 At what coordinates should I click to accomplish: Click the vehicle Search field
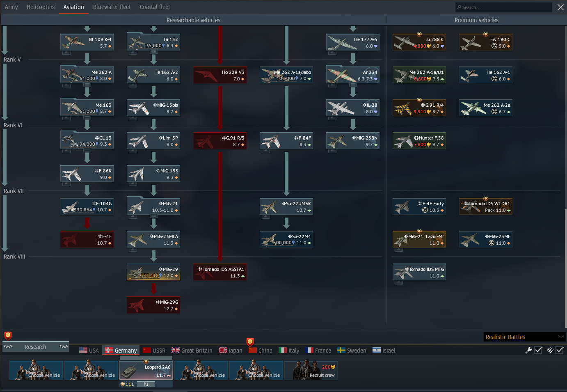(x=504, y=7)
